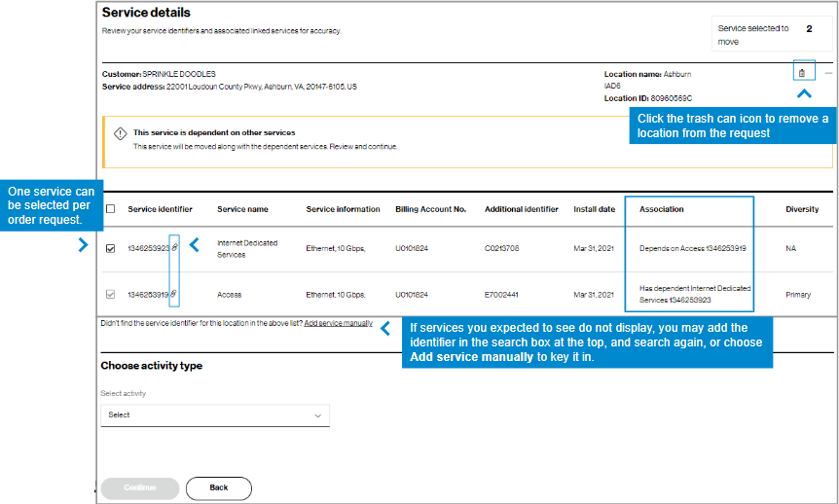Viewport: 839px width, 504px height.
Task: Click the Diversity column header
Action: [802, 209]
